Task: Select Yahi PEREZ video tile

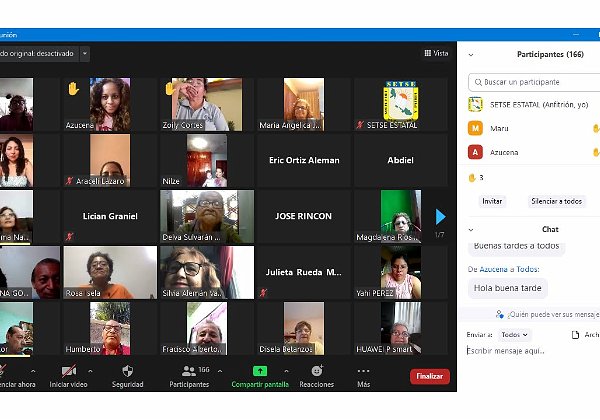Action: [x=401, y=272]
